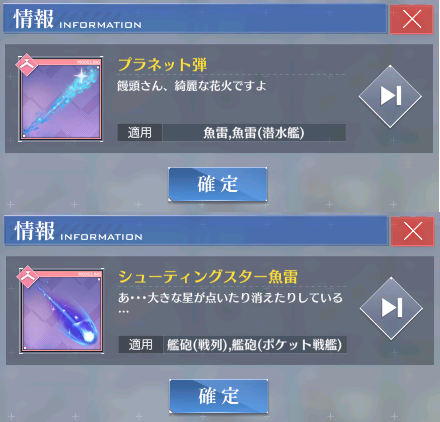Image resolution: width=440 pixels, height=422 pixels.
Task: Play preview of プラネット弾 skin
Action: pos(390,96)
